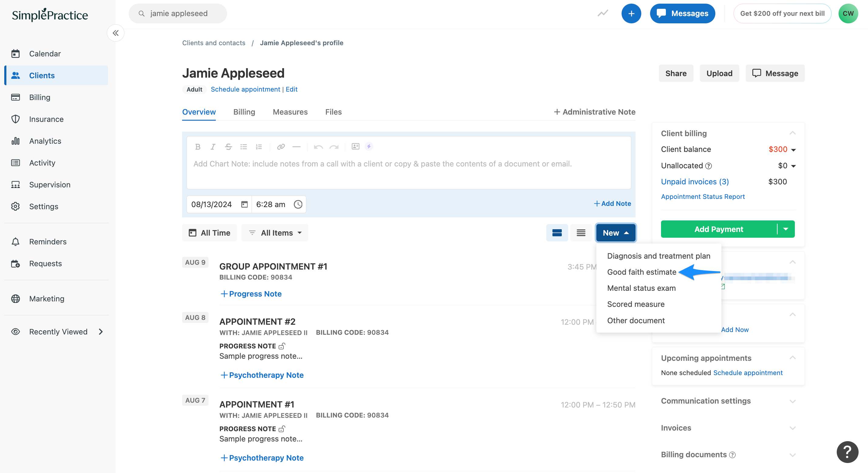
Task: Click the CW user avatar
Action: tap(848, 13)
